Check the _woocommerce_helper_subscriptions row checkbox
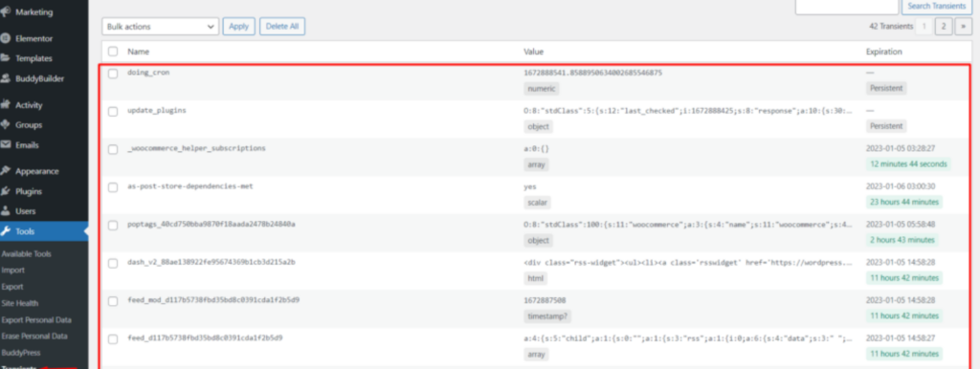 (113, 149)
